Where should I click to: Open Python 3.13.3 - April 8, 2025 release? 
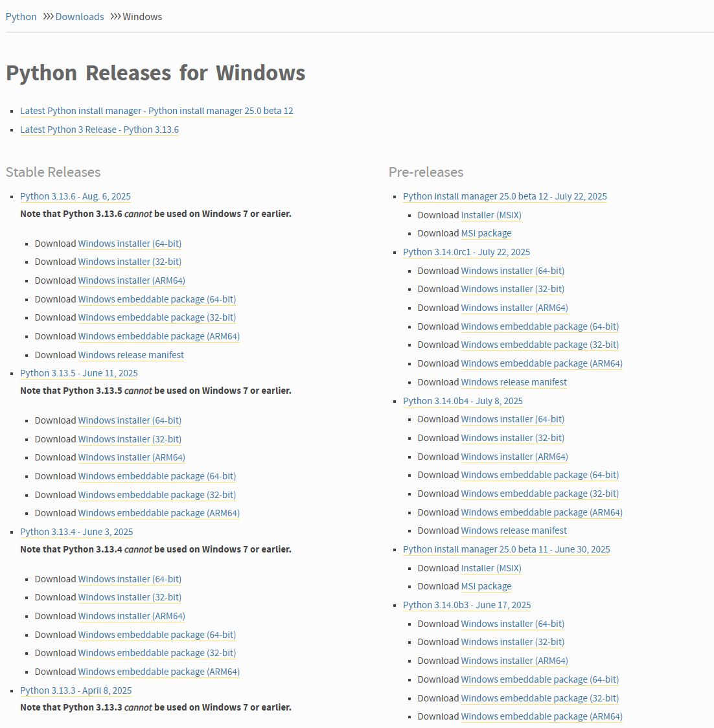[x=76, y=691]
